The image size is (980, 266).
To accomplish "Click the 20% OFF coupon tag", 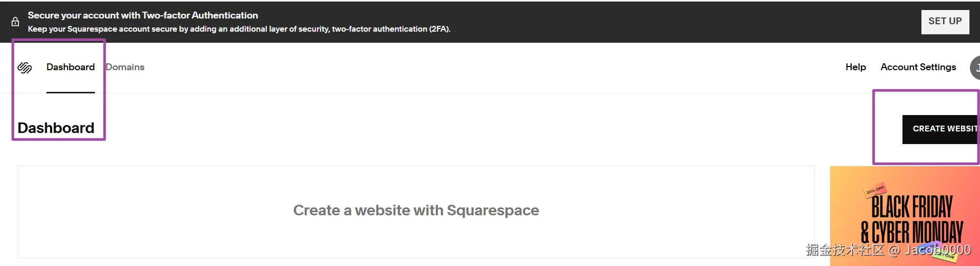I will click(x=875, y=190).
